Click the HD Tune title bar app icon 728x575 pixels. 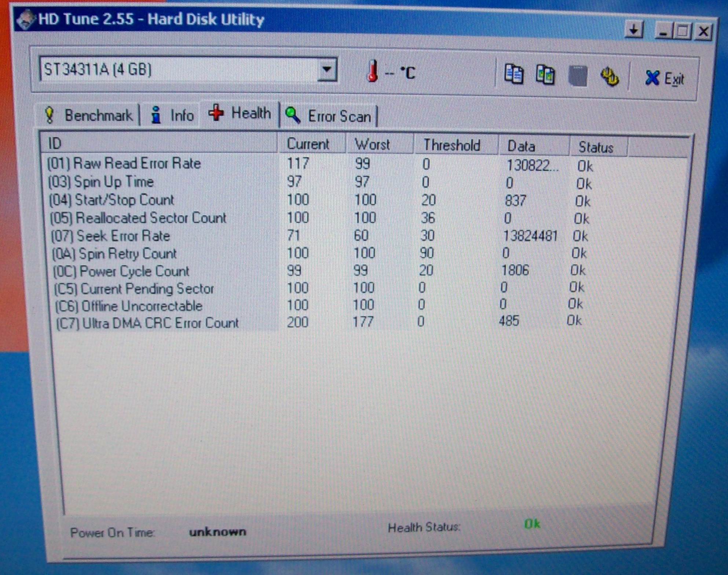(26, 20)
